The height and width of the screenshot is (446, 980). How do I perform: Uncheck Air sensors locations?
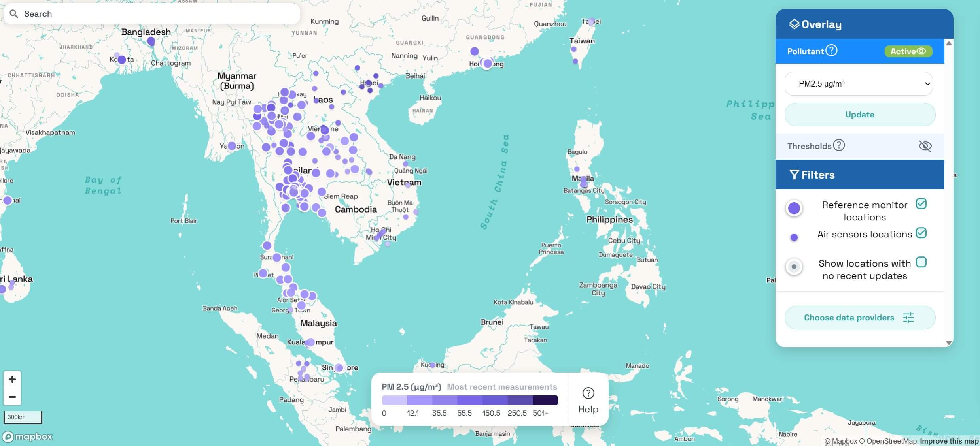click(x=921, y=233)
